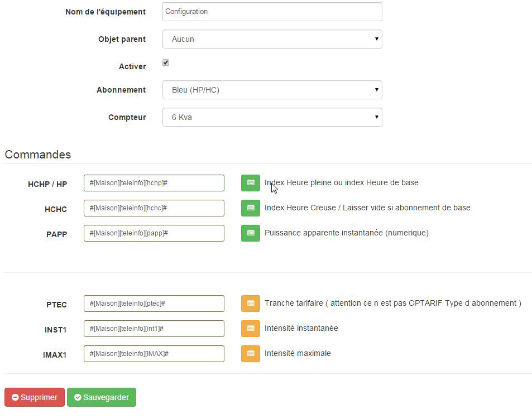The height and width of the screenshot is (419, 532).
Task: Click the orange list icon beside INST1
Action: [x=250, y=329]
